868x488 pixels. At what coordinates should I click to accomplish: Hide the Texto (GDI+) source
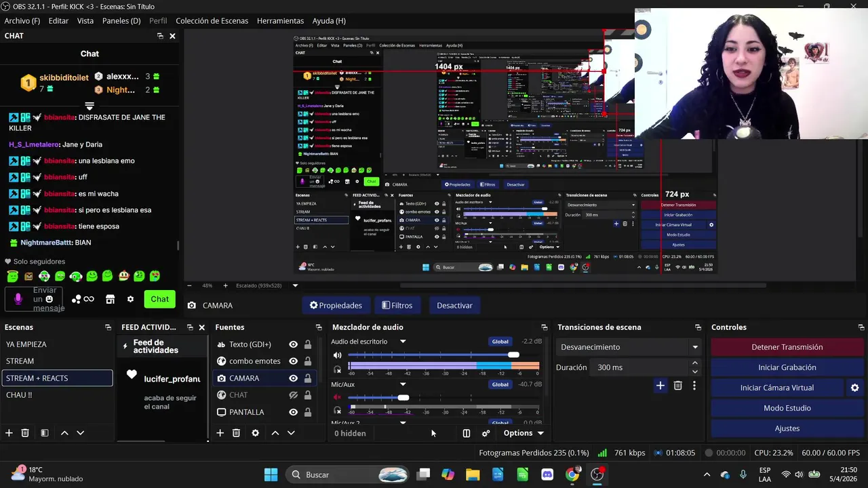[x=293, y=344]
